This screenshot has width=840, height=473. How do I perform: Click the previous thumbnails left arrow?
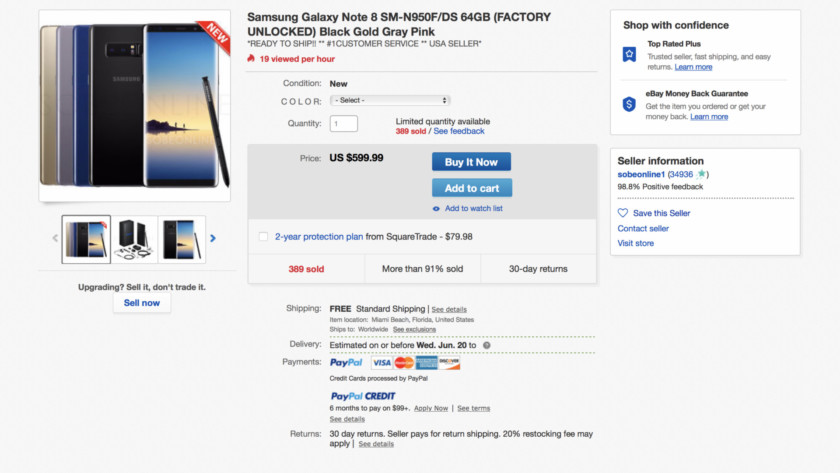(x=55, y=238)
